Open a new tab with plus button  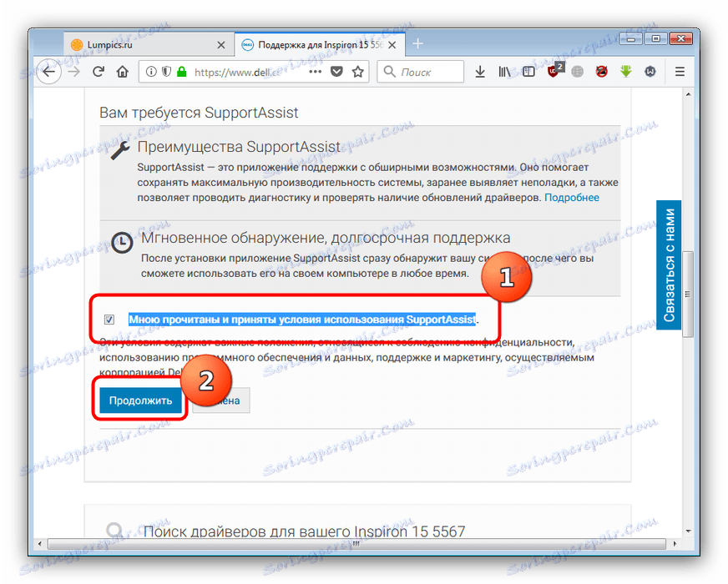(x=417, y=43)
